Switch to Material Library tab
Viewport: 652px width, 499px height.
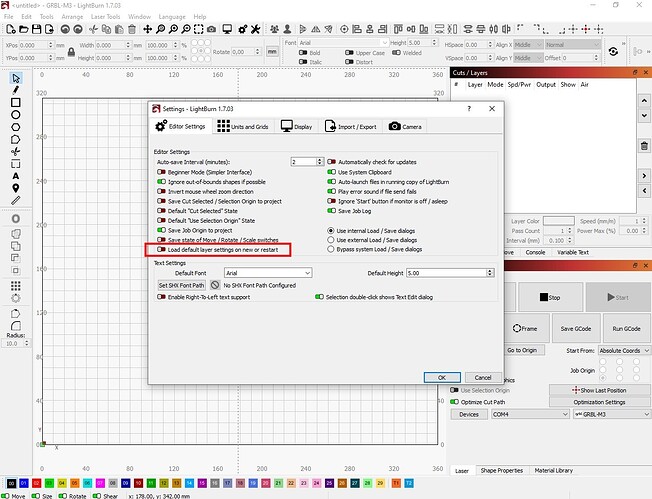tap(553, 470)
